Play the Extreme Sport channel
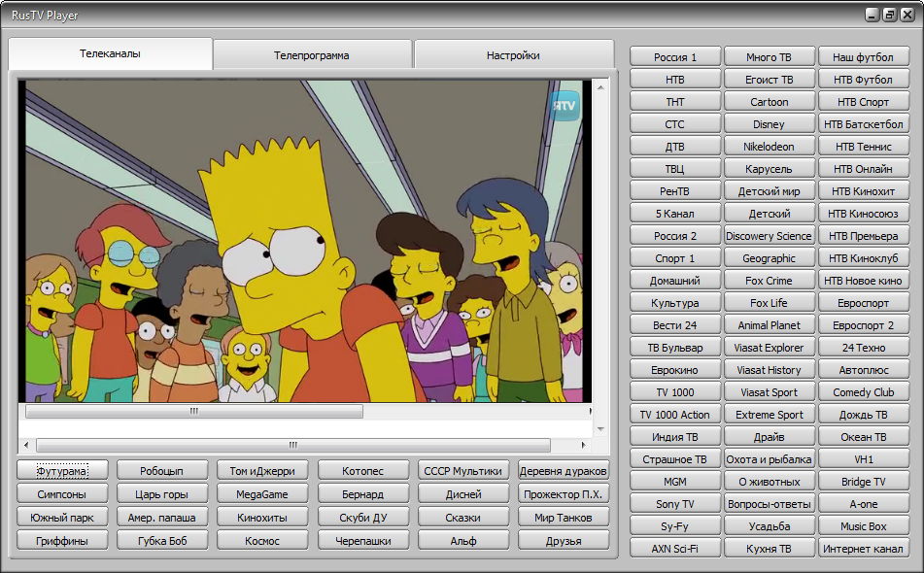The image size is (924, 573). pyautogui.click(x=769, y=415)
